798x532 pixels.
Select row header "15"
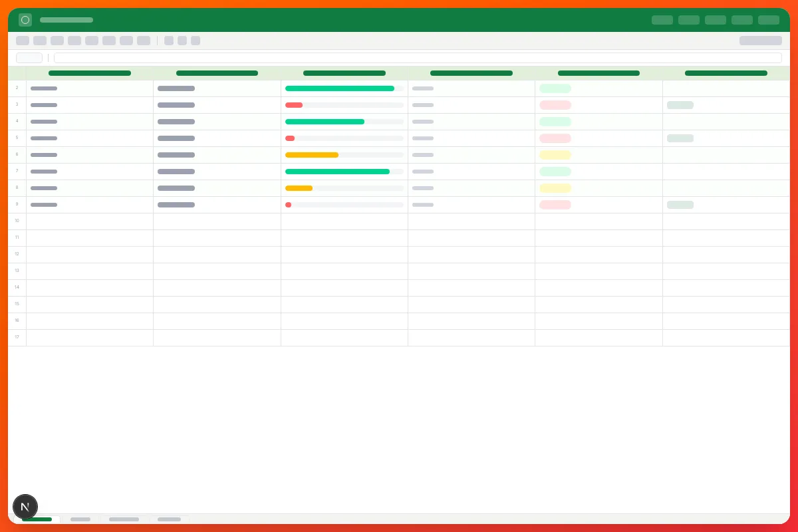pos(17,305)
